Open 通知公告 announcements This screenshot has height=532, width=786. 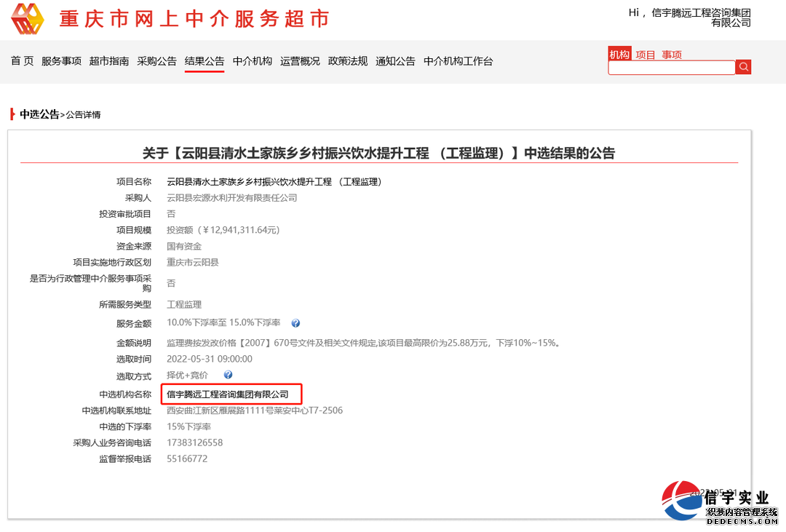pos(395,62)
